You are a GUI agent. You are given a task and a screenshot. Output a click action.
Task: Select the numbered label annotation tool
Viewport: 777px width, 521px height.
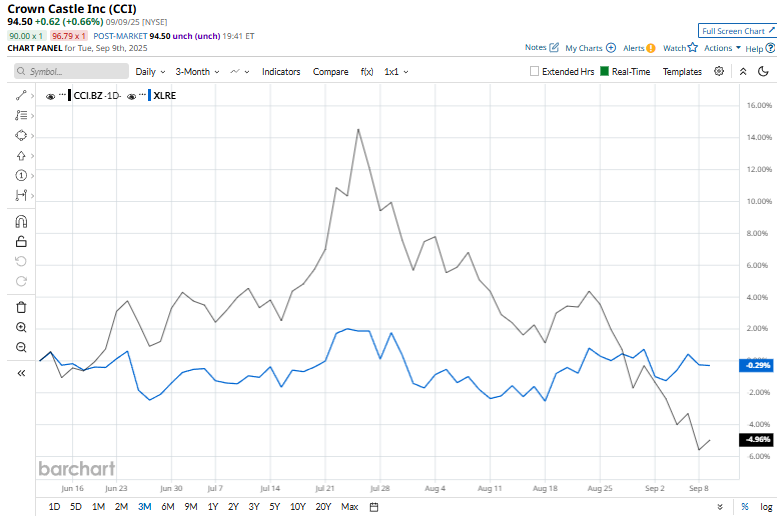[21, 175]
